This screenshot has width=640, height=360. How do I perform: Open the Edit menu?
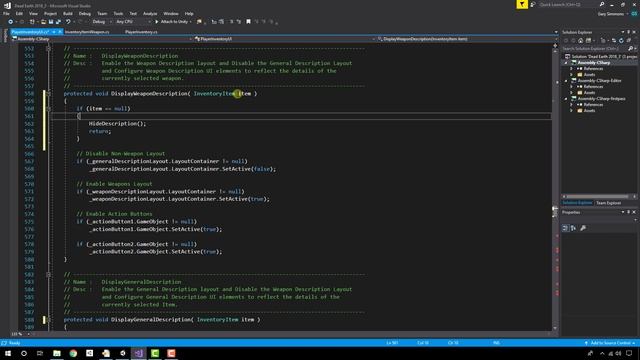[19, 13]
